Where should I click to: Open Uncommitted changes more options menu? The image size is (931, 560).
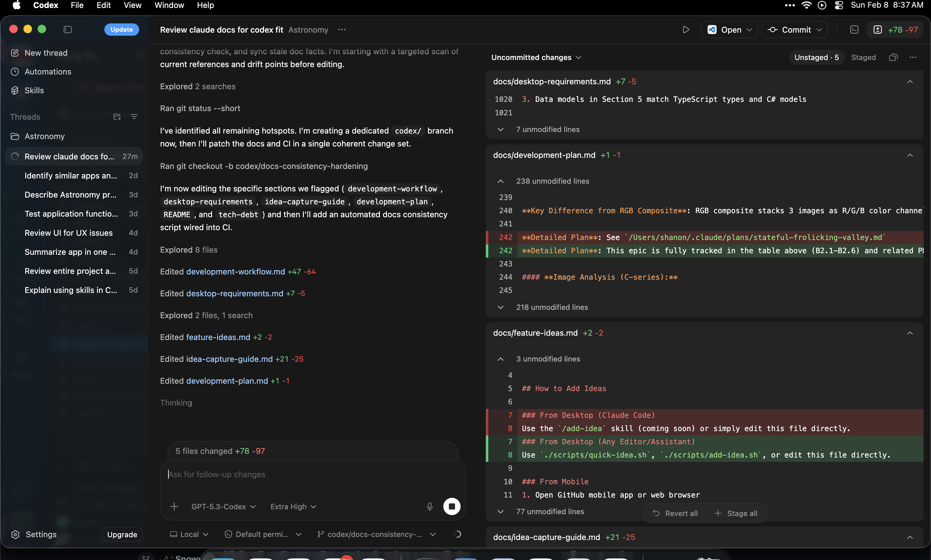pyautogui.click(x=913, y=57)
